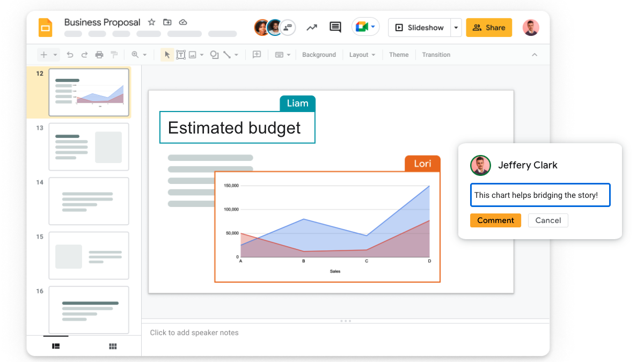This screenshot has height=362, width=644.
Task: Undo the last action
Action: click(x=70, y=54)
